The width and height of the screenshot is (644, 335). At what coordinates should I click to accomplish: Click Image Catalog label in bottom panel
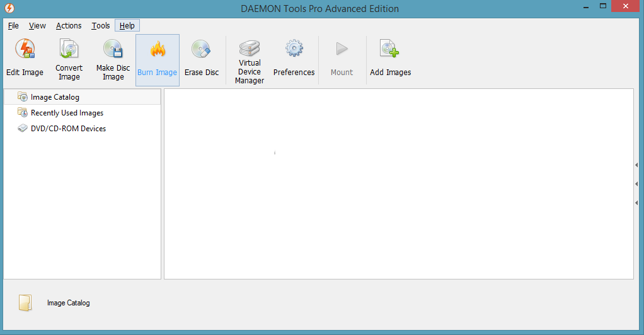(68, 303)
